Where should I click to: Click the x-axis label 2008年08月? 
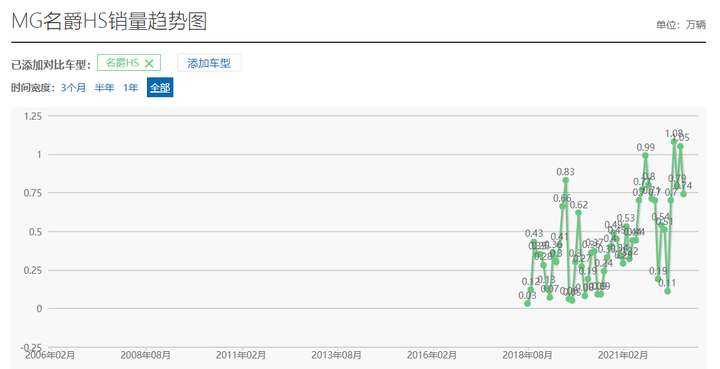pos(146,355)
